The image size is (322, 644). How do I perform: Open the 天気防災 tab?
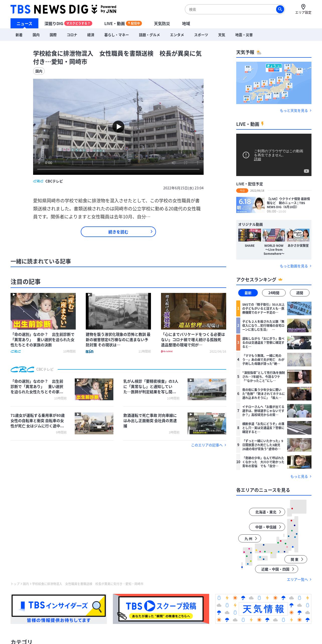[162, 23]
